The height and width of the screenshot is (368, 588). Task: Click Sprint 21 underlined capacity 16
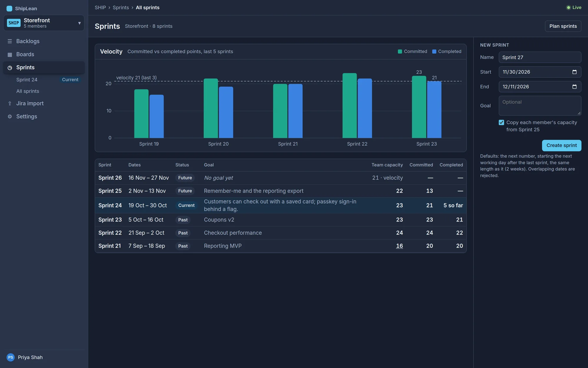(400, 246)
